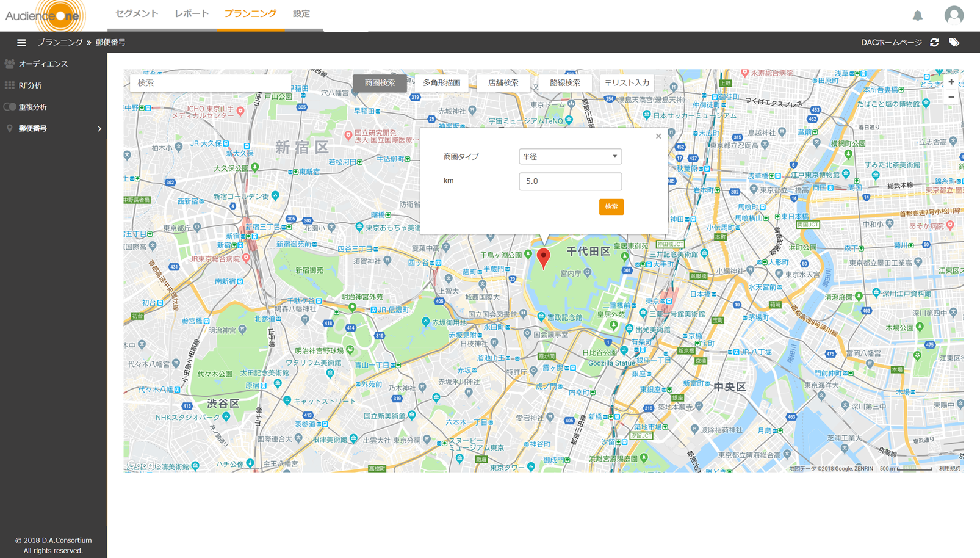Enable 路線検索 route search mode

pyautogui.click(x=564, y=82)
